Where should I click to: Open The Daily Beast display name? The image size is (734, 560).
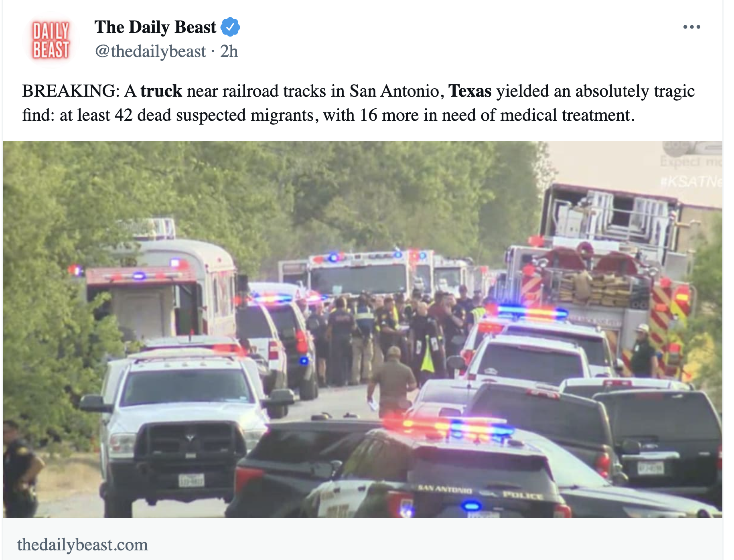tap(155, 27)
